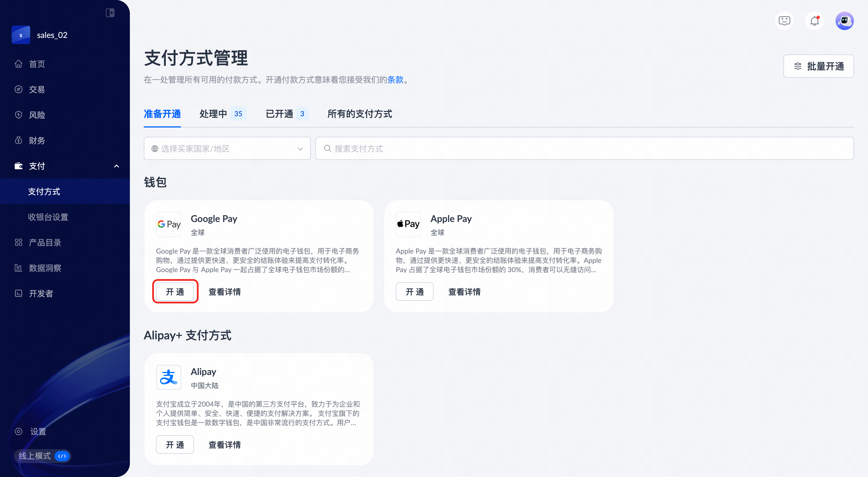Open the notification bell
This screenshot has width=868, height=477.
[x=815, y=21]
